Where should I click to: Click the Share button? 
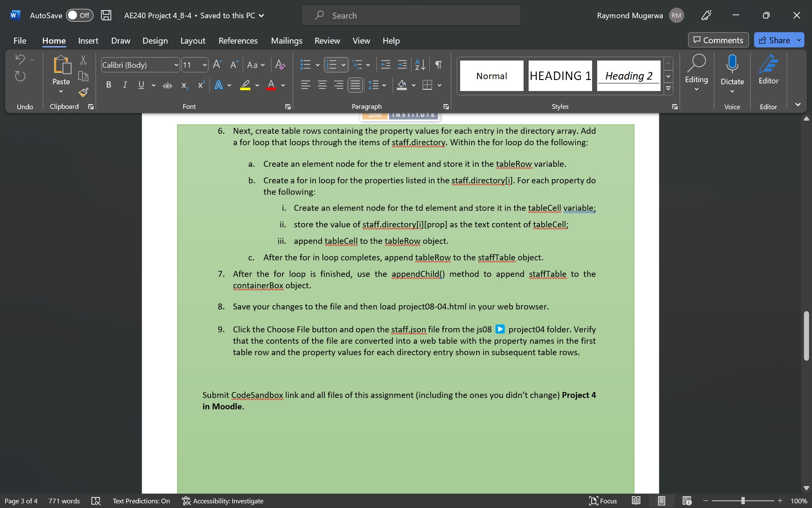[x=774, y=40]
